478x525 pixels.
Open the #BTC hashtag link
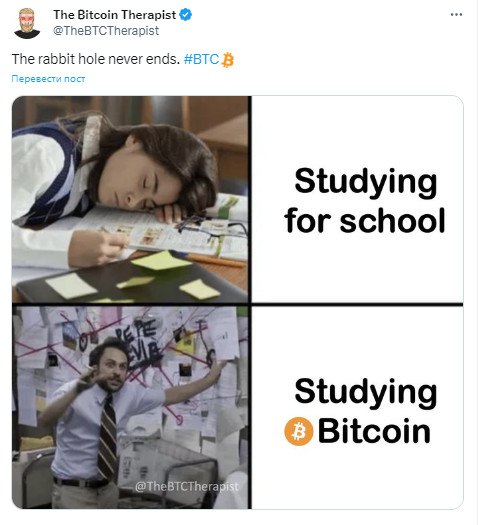(201, 59)
